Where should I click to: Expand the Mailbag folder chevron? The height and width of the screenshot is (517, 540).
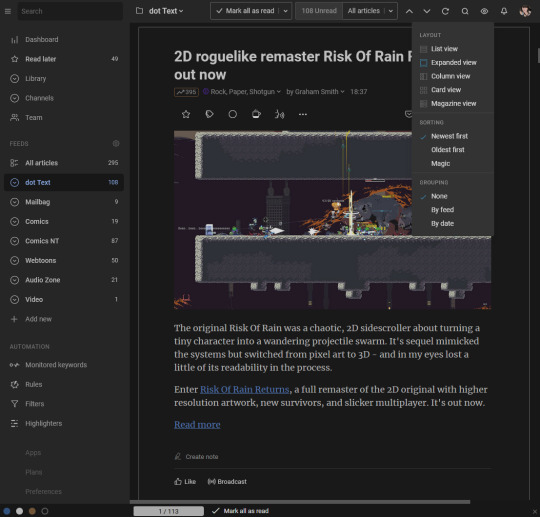(x=14, y=202)
